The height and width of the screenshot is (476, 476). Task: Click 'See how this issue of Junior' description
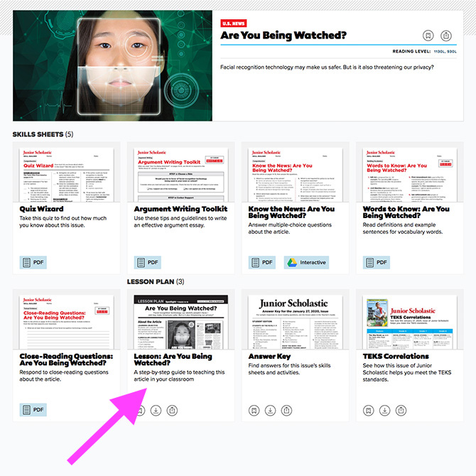pos(407,372)
